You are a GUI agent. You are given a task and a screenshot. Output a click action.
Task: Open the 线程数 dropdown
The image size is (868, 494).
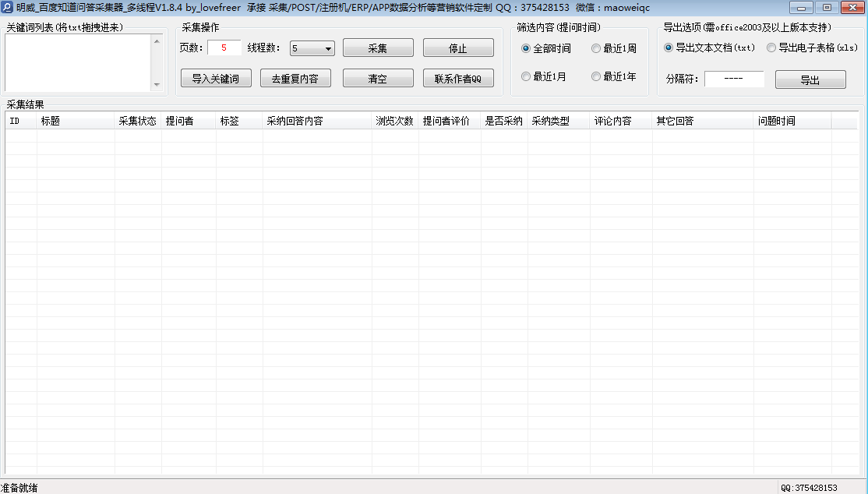click(312, 48)
